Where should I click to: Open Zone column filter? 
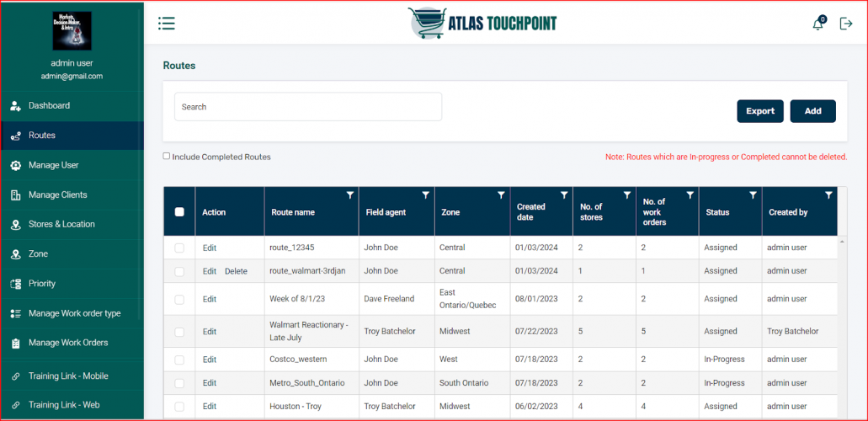[501, 195]
